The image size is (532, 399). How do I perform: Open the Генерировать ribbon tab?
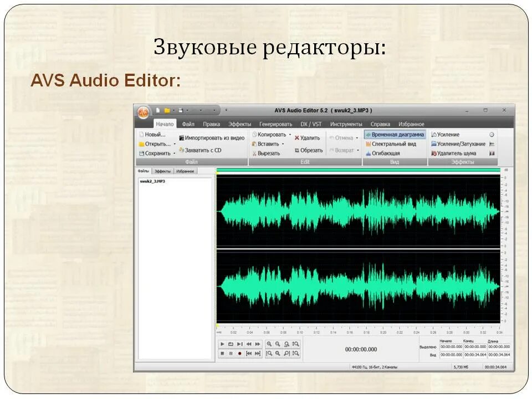(x=275, y=124)
